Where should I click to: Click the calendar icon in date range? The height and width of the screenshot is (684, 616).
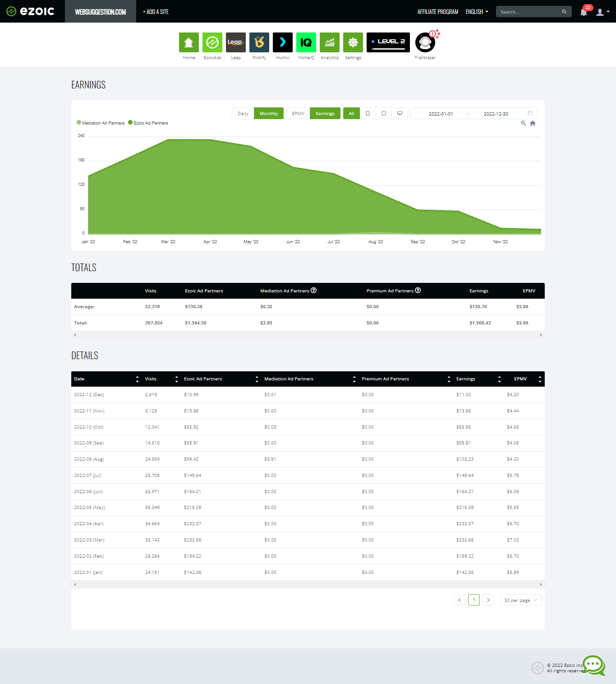530,113
